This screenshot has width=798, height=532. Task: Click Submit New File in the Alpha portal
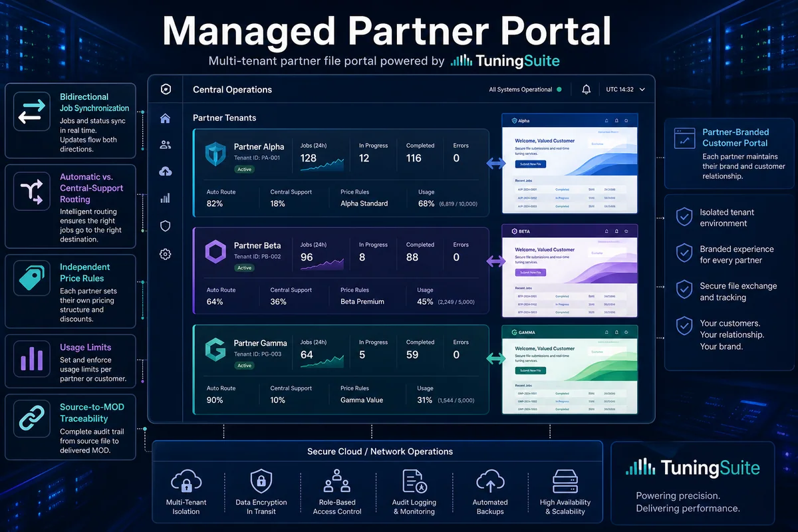point(530,164)
